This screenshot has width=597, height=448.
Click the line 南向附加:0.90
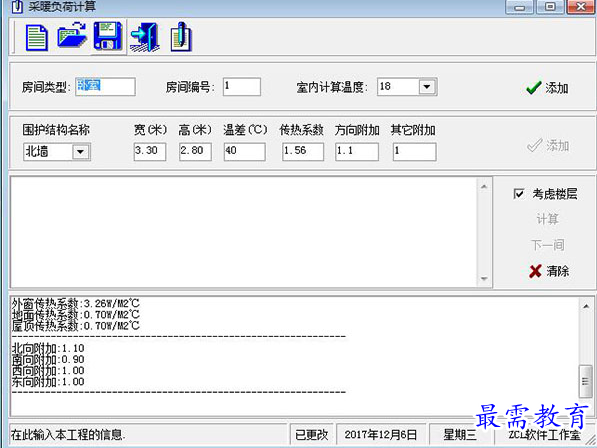click(48, 359)
